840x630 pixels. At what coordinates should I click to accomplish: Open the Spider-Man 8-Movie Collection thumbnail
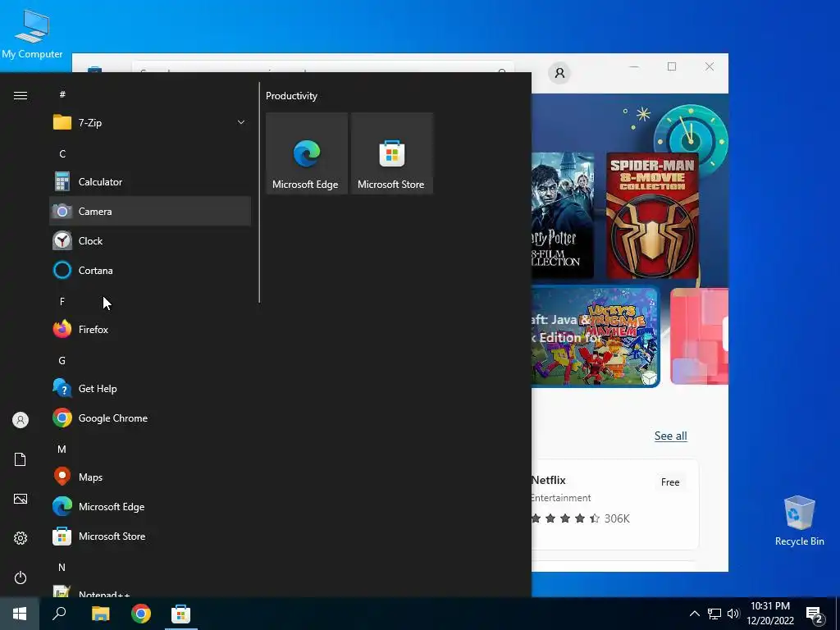tap(652, 216)
